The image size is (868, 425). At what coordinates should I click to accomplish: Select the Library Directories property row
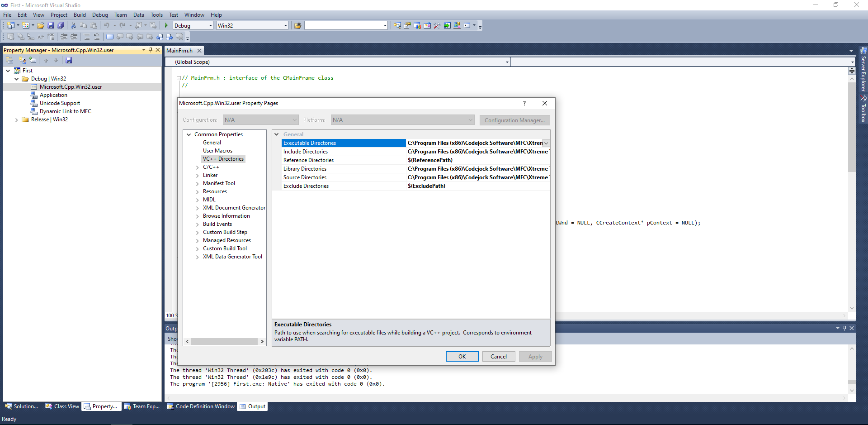tap(415, 169)
